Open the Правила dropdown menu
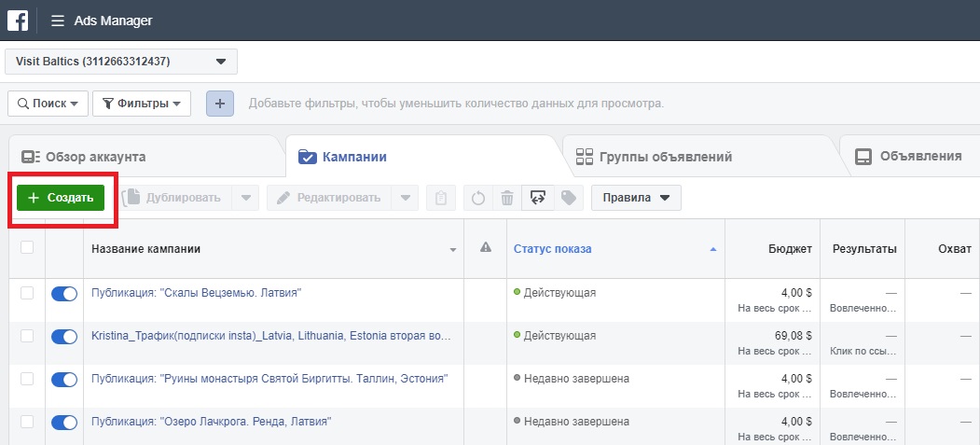 point(636,198)
